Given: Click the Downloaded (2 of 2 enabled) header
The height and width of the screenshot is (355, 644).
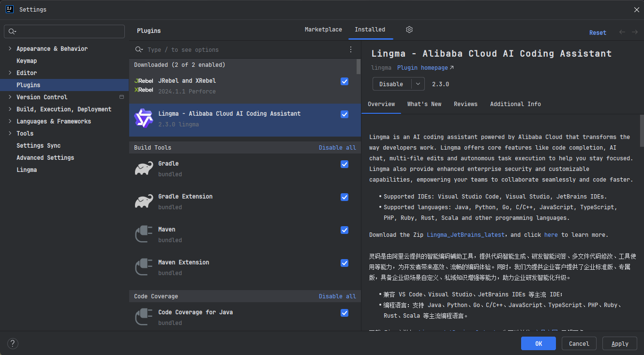Looking at the screenshot, I should point(180,65).
